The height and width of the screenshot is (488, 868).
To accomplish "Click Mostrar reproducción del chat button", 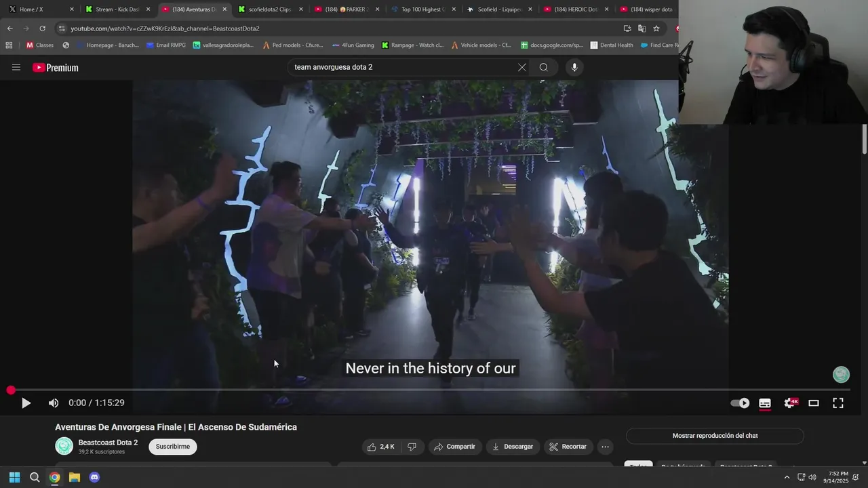I will point(715,436).
